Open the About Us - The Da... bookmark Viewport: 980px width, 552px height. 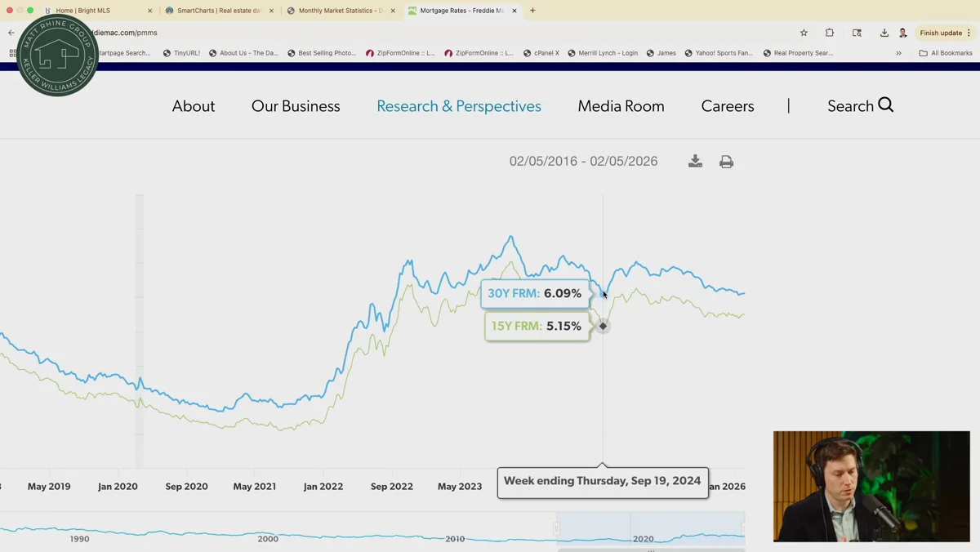click(243, 53)
